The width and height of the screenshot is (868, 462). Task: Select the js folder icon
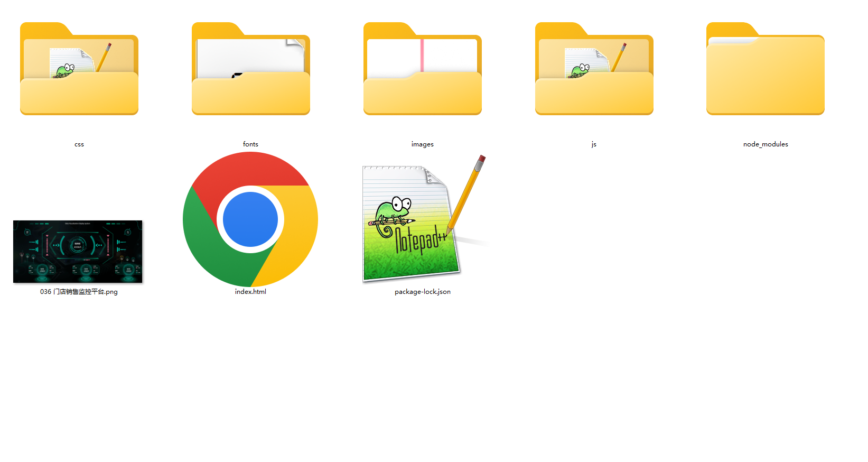tap(594, 69)
